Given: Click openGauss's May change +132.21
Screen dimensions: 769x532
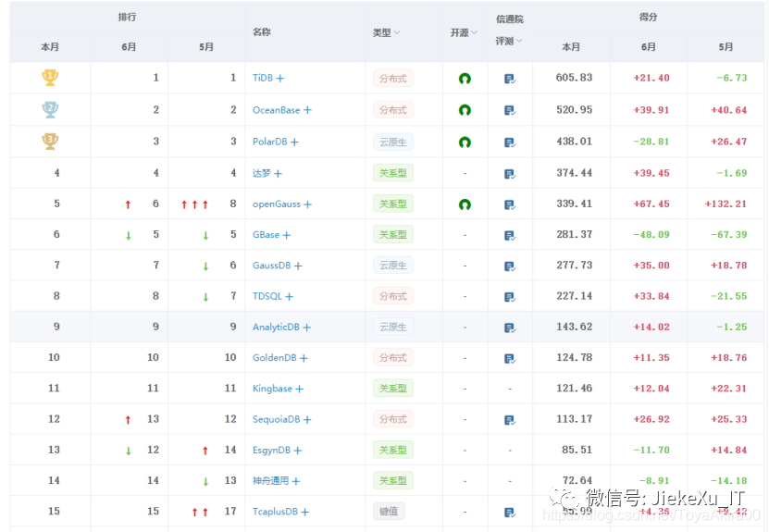Looking at the screenshot, I should [726, 204].
